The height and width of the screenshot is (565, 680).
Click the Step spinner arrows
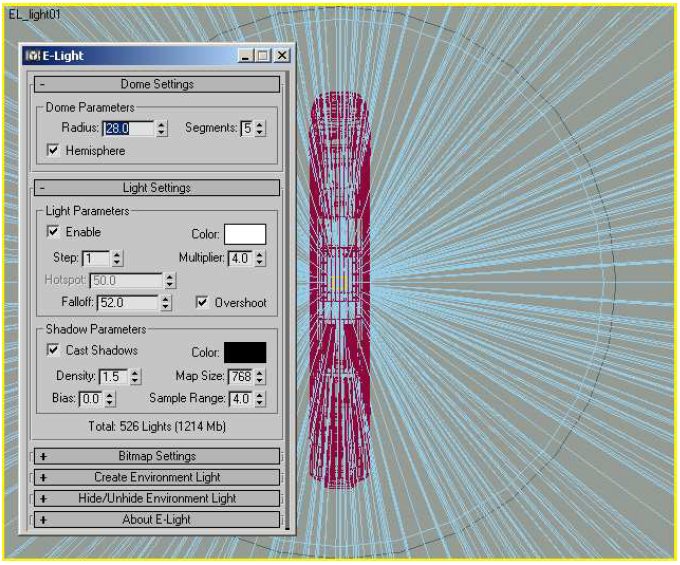117,258
